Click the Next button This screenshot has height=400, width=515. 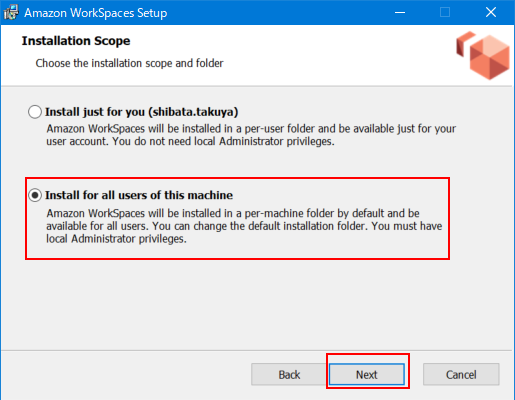367,375
